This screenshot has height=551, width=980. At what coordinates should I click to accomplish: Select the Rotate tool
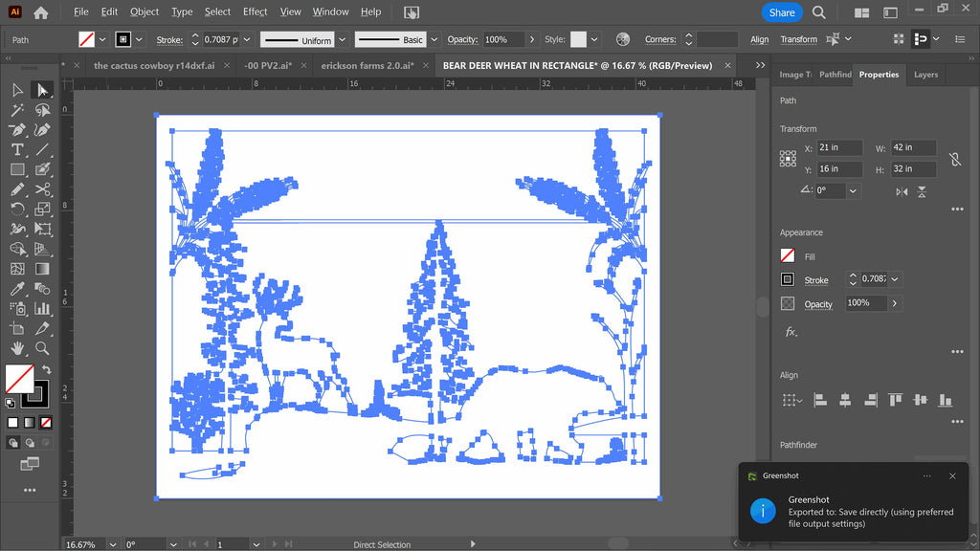tap(17, 209)
